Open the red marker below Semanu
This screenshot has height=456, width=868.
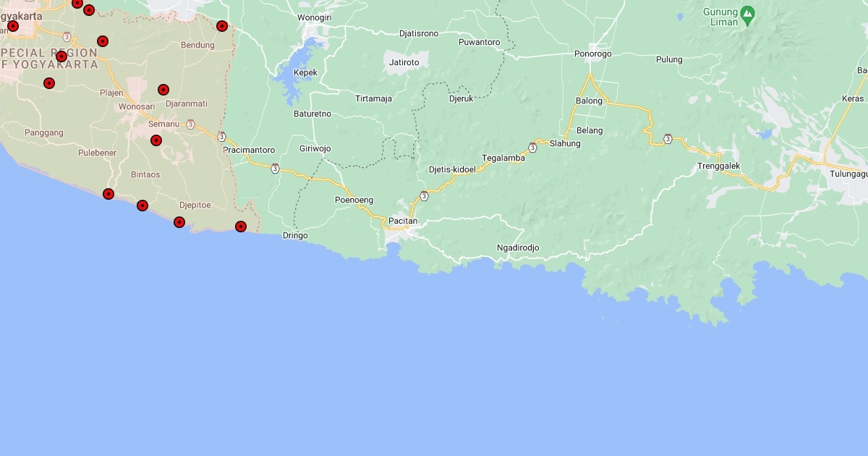(156, 140)
